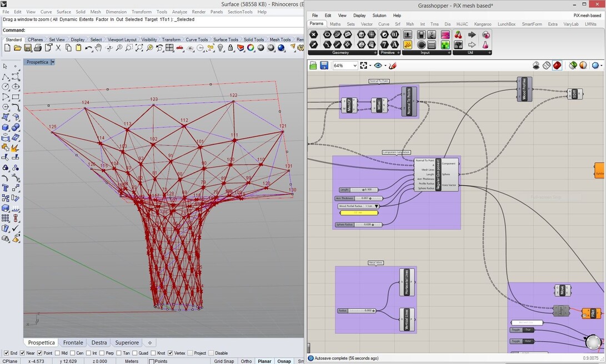Select the Zoom magnifier icon in Rhino's toolbar
606x364 pixels.
click(x=120, y=49)
